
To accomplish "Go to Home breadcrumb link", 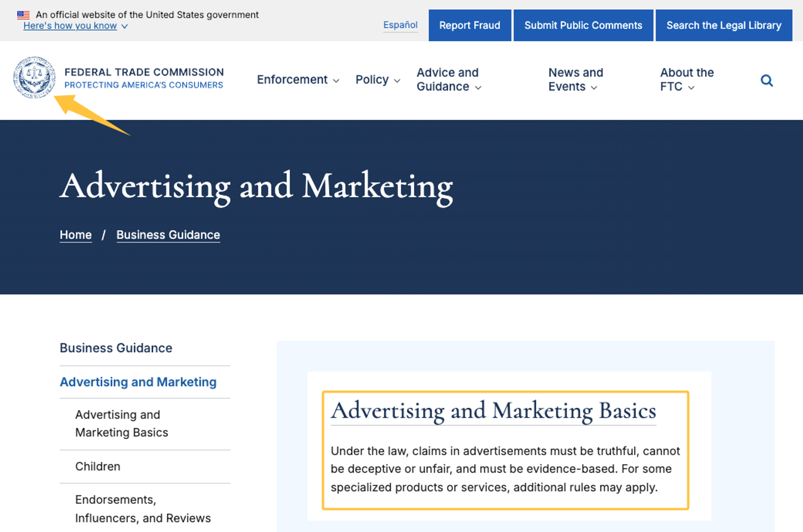I will tap(76, 235).
